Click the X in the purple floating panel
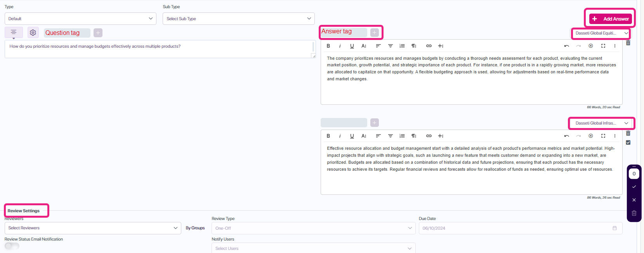Viewport: 644px width, 253px height. (x=634, y=200)
